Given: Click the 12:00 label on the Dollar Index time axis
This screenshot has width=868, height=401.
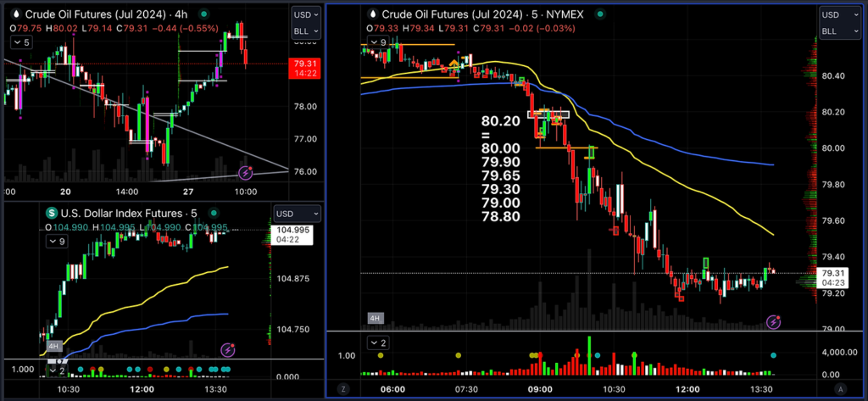Looking at the screenshot, I should [x=142, y=389].
